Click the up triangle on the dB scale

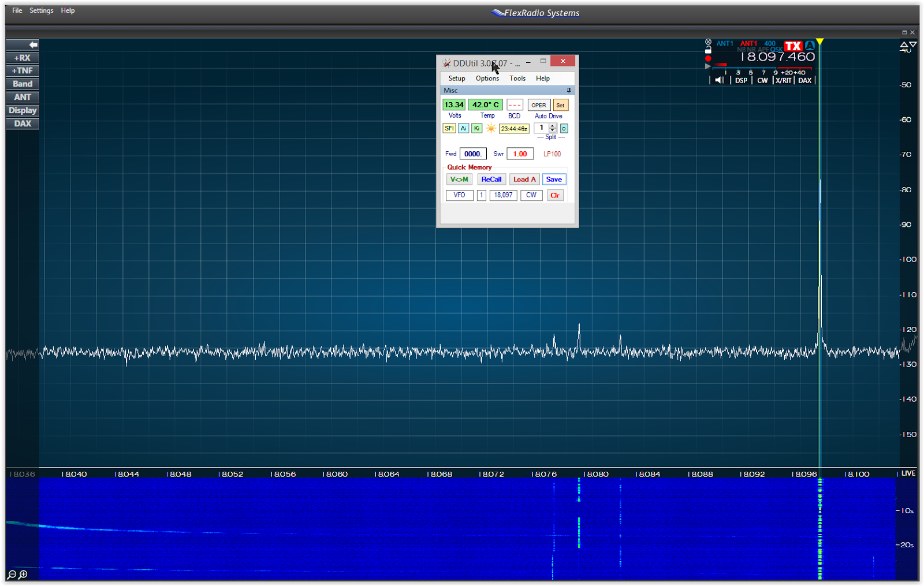904,44
